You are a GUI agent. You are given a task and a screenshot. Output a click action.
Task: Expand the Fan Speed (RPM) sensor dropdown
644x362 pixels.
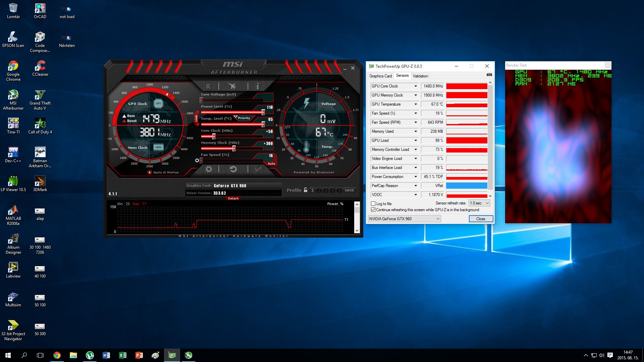pos(416,122)
